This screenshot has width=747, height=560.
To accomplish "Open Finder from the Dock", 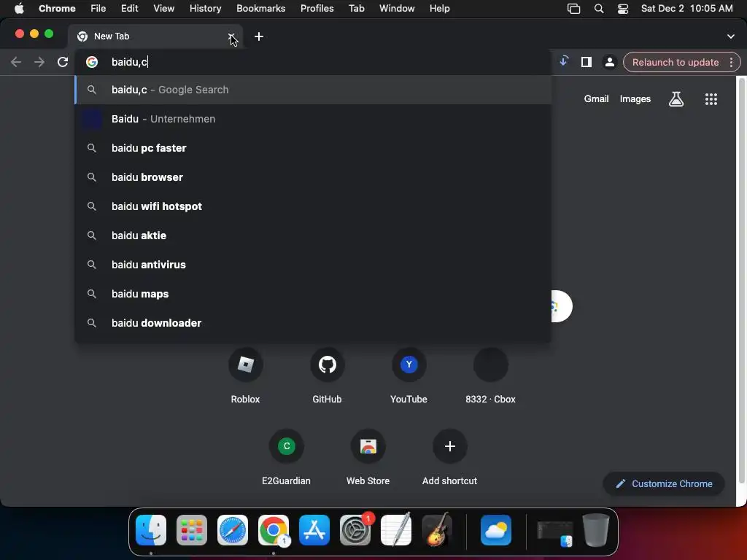I will [151, 530].
